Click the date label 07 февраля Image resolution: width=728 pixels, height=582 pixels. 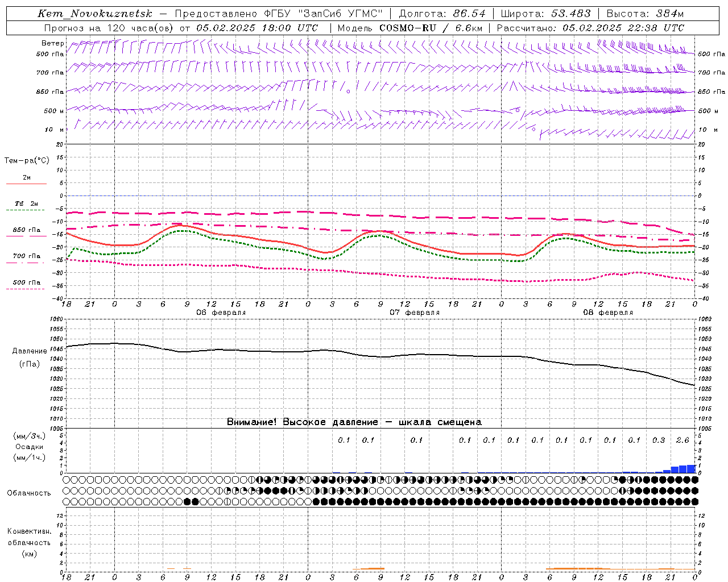(x=415, y=313)
